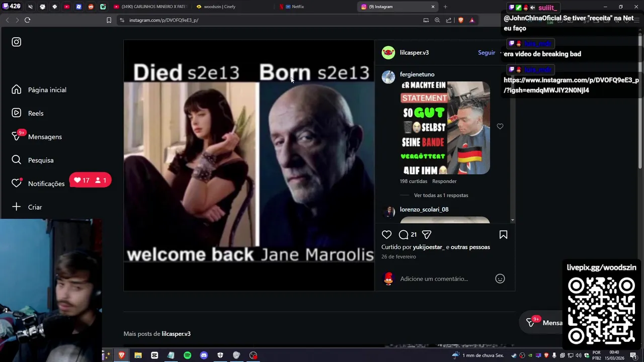The width and height of the screenshot is (644, 362).
Task: Reload the page
Action: click(28, 20)
